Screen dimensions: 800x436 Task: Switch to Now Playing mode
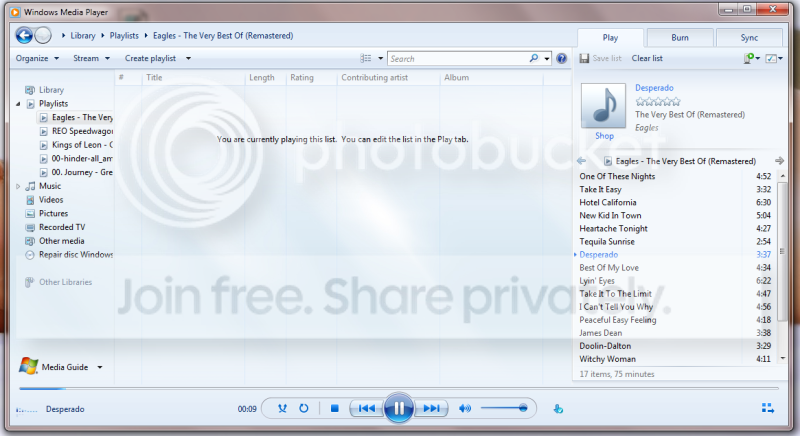(x=768, y=408)
